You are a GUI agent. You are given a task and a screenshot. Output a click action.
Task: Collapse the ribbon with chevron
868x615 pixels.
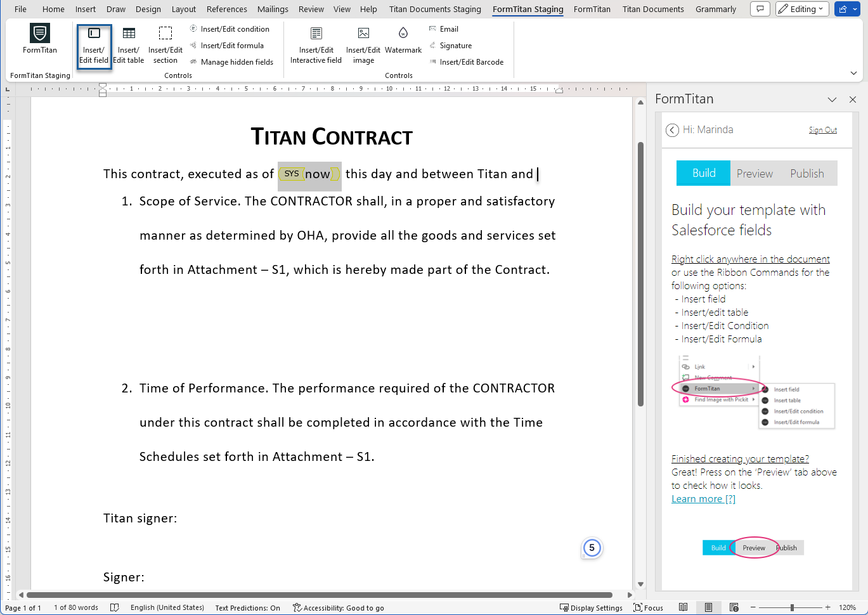853,74
